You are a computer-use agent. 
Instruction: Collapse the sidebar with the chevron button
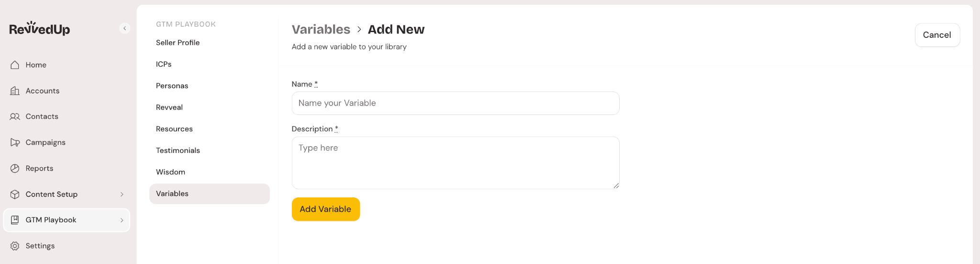point(124,28)
